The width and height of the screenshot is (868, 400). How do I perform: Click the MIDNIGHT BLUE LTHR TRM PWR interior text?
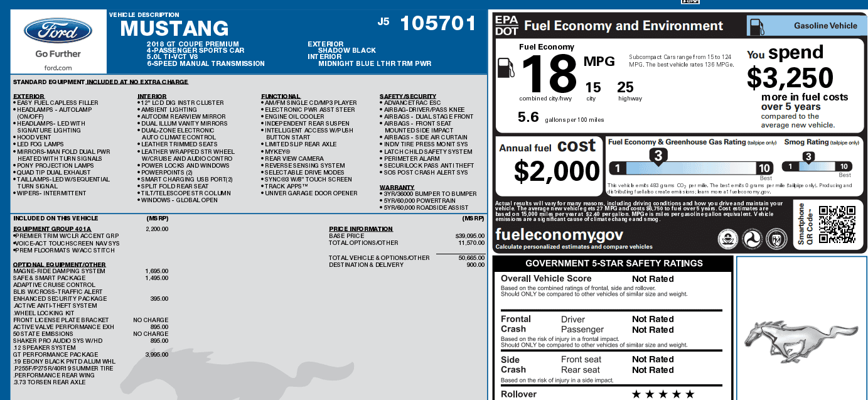pyautogui.click(x=375, y=63)
